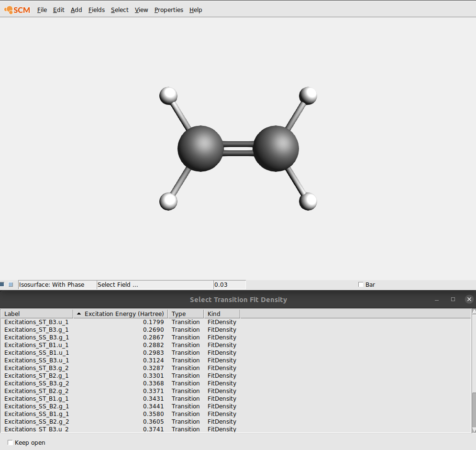Enable the Bar checkbox
This screenshot has height=450, width=476.
click(360, 284)
